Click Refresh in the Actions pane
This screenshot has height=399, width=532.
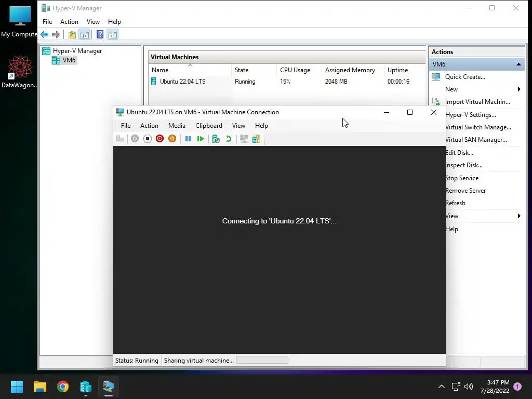pos(455,203)
